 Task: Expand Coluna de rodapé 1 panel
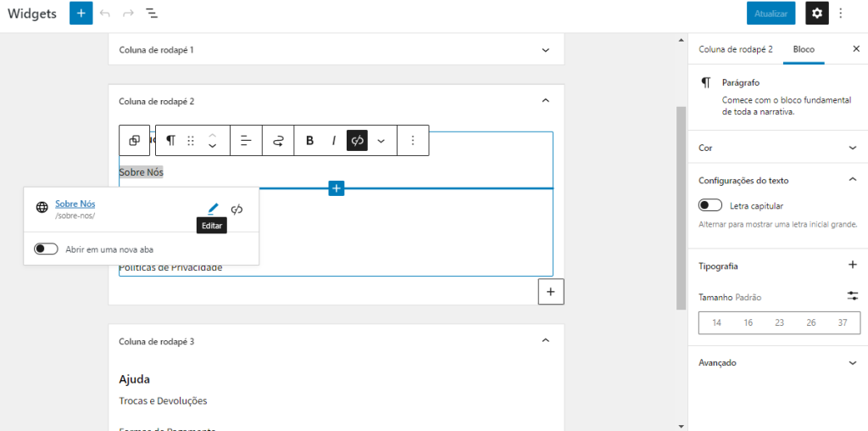pos(545,50)
